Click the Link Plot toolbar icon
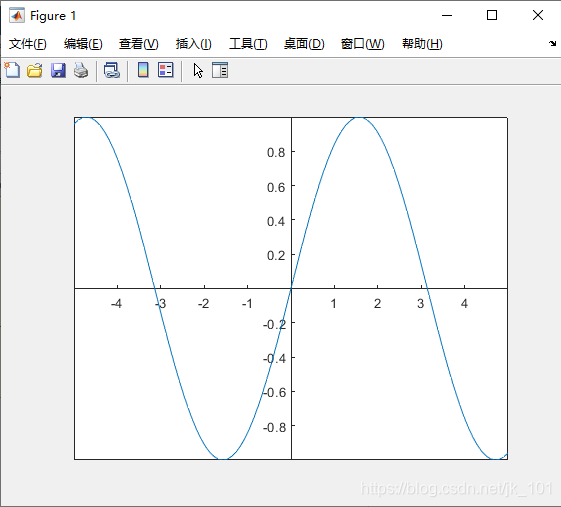 click(x=112, y=70)
